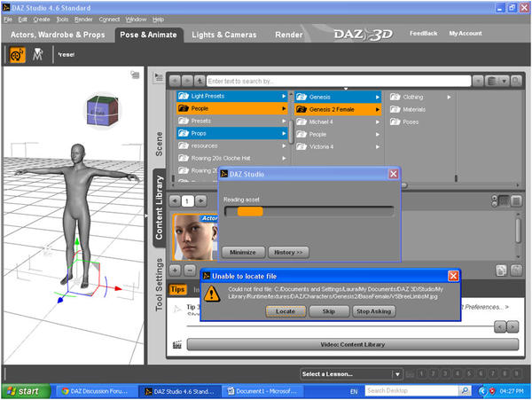Switch to Document1 Microsoft Word taskbar item

(262, 391)
